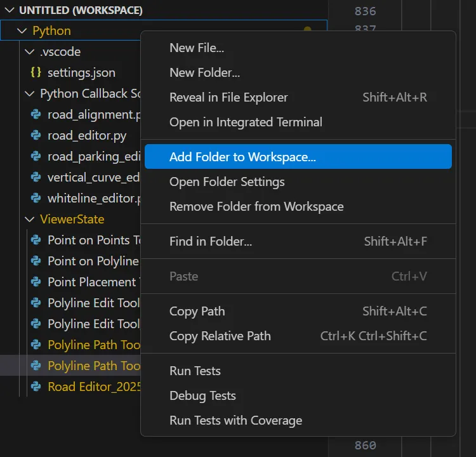This screenshot has width=476, height=457.
Task: Open the road_alignment Python file
Action: (94, 115)
